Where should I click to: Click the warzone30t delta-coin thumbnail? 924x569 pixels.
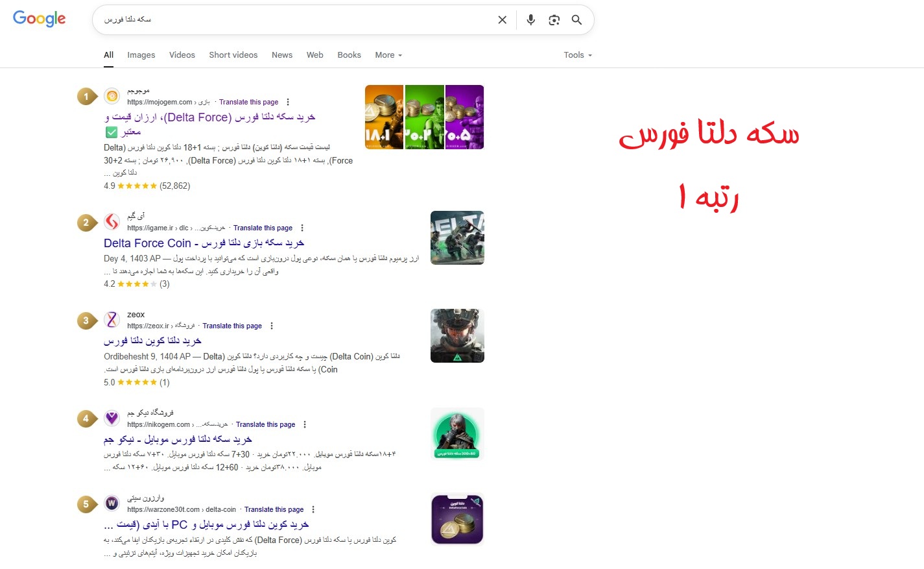click(457, 519)
